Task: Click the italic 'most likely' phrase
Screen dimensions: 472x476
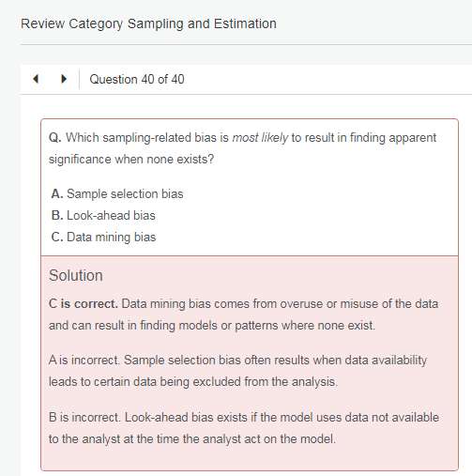Action: [260, 138]
